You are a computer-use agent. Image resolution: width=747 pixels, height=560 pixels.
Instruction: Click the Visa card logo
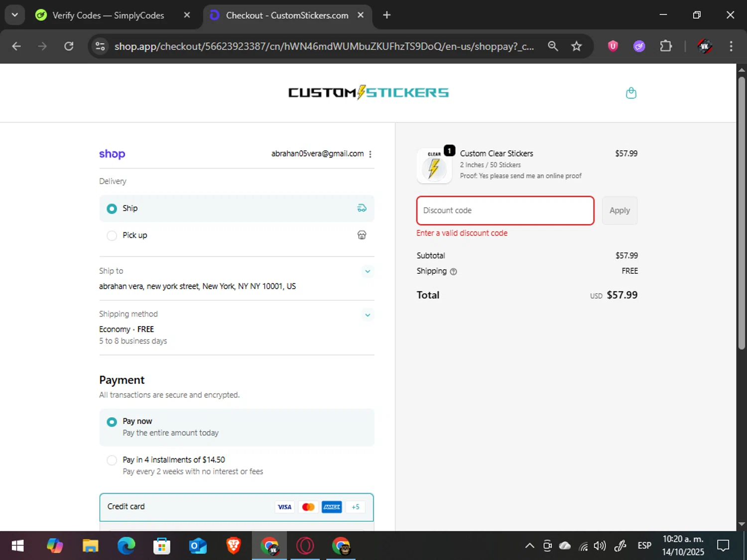tap(284, 507)
